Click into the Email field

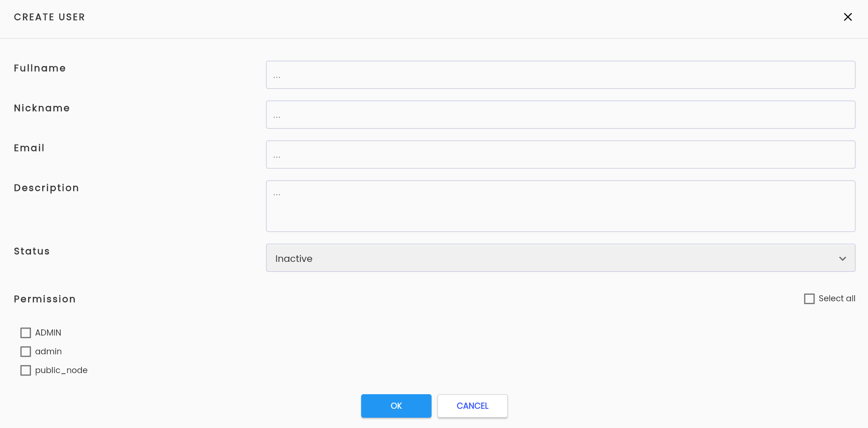pyautogui.click(x=561, y=154)
